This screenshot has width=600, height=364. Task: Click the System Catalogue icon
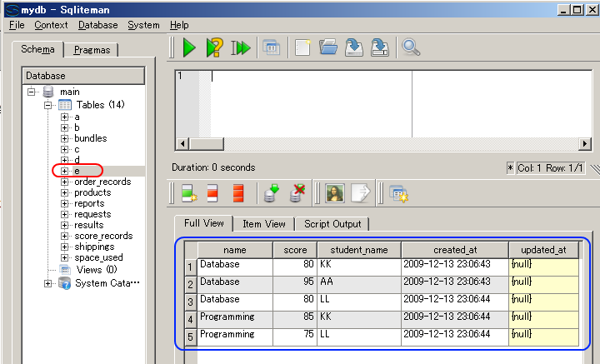tap(65, 283)
